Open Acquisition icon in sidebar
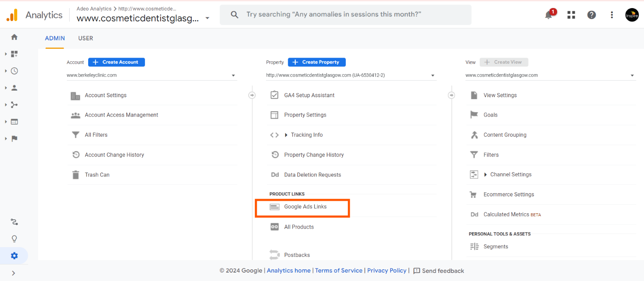644x281 pixels. tap(14, 105)
